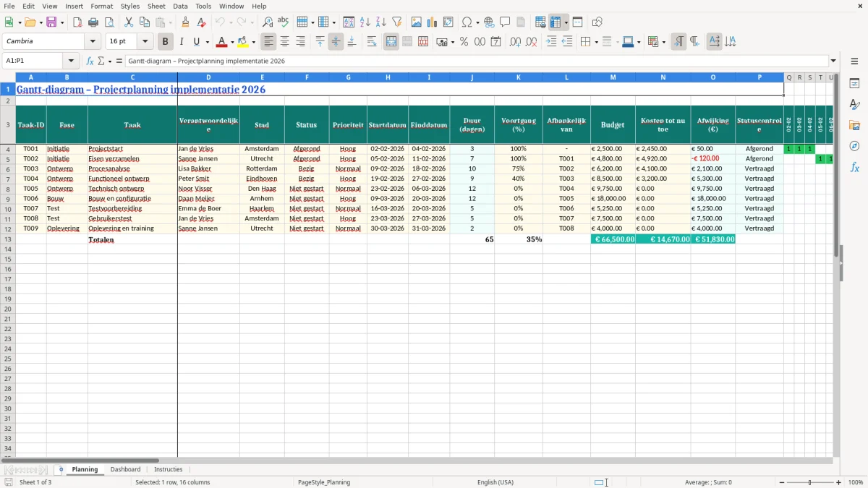
Task: Toggle Center Vertically alignment
Action: [x=336, y=42]
